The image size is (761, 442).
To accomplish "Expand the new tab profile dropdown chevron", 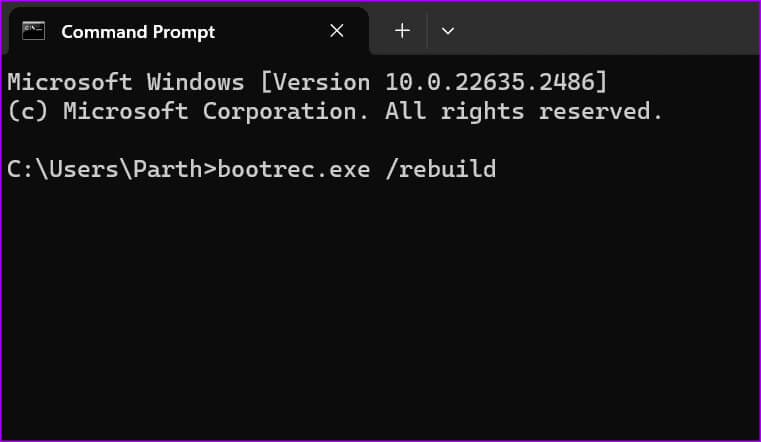I will pos(447,32).
